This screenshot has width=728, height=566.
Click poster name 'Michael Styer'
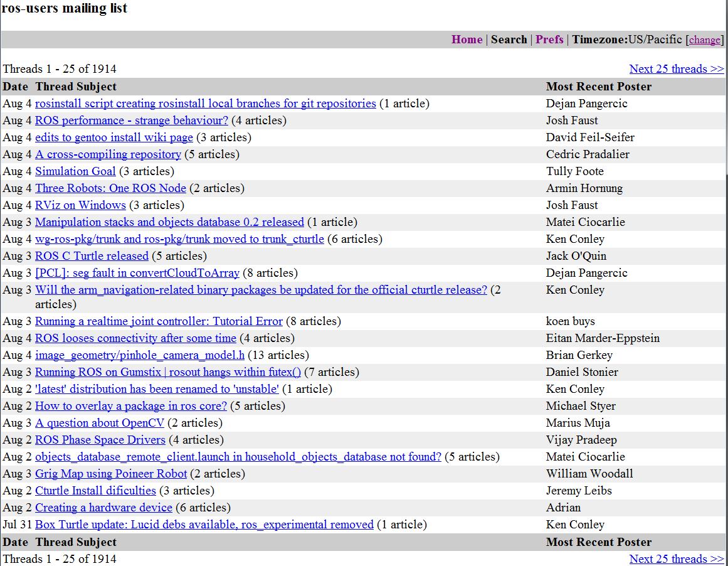(581, 406)
